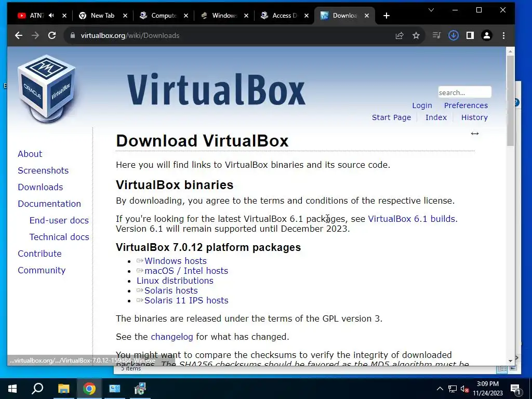Screen dimensions: 532x399
Task: View site info padlock icon
Action: (72, 35)
